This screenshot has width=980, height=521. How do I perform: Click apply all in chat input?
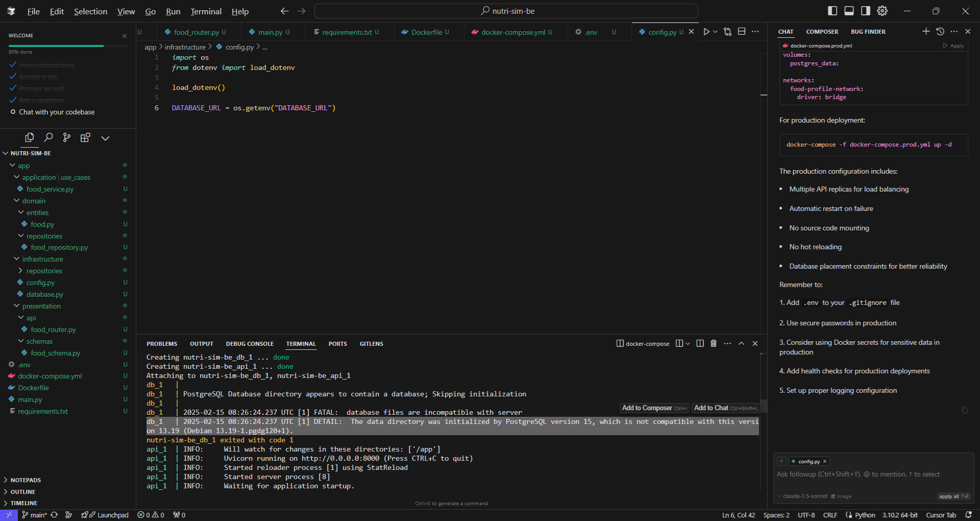(953, 496)
